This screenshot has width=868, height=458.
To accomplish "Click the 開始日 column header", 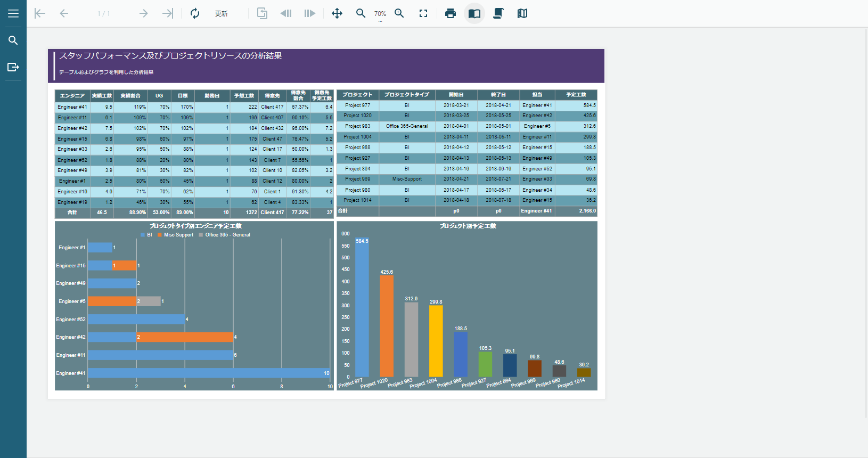I will [456, 95].
